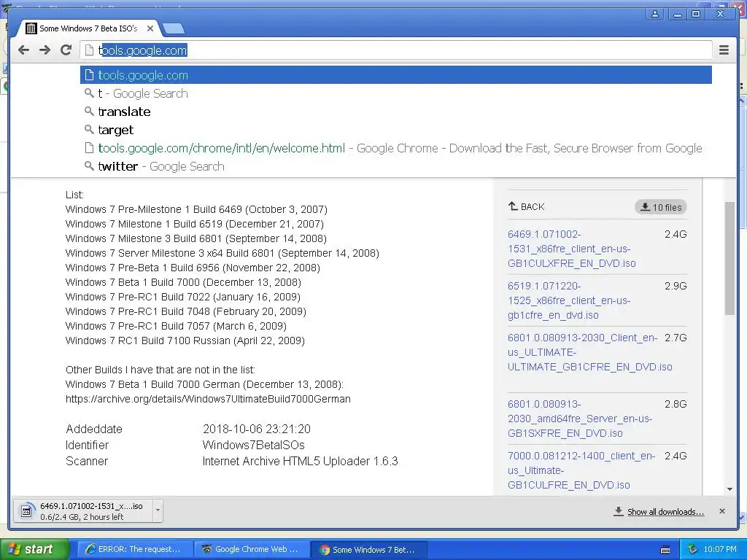Viewport: 747px width, 560px height.
Task: Pick the 'twitter - Google Search' suggestion
Action: point(396,166)
